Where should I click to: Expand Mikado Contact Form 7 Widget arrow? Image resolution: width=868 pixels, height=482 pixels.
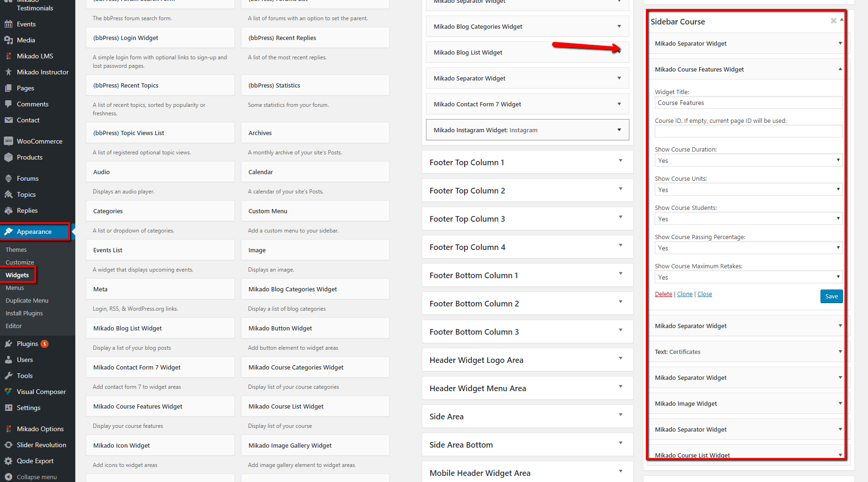[x=619, y=104]
